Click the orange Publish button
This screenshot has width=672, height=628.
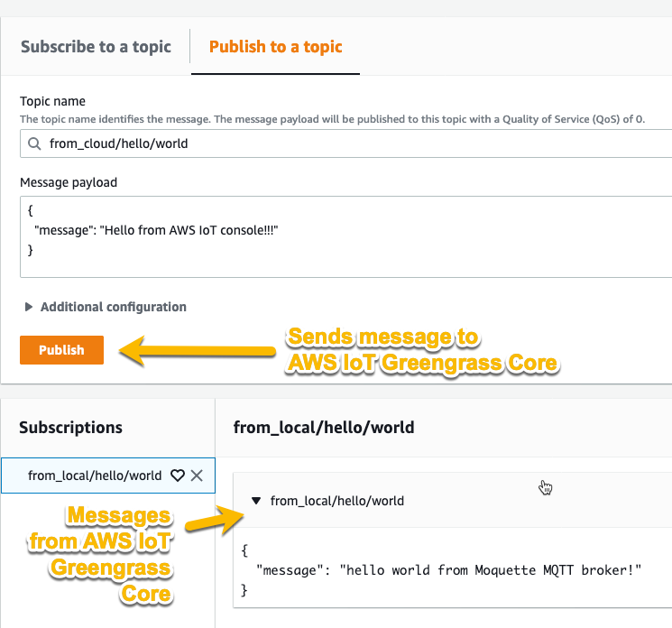(61, 350)
